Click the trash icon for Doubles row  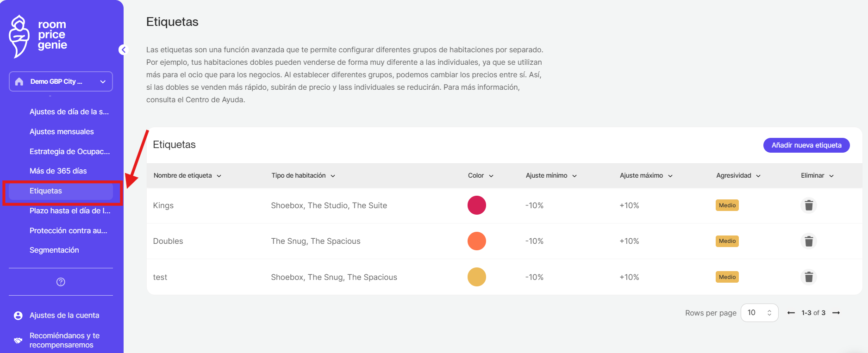tap(808, 241)
